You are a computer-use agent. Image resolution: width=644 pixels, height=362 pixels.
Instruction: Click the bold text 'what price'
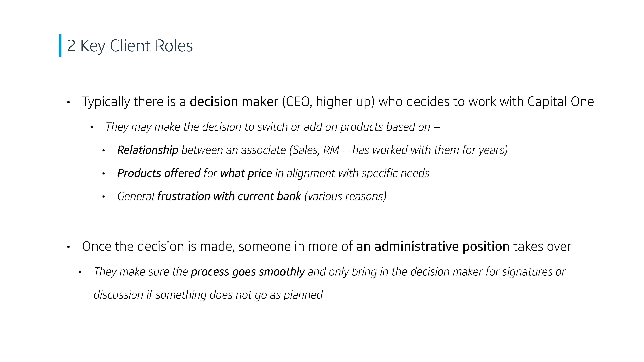(x=246, y=173)
